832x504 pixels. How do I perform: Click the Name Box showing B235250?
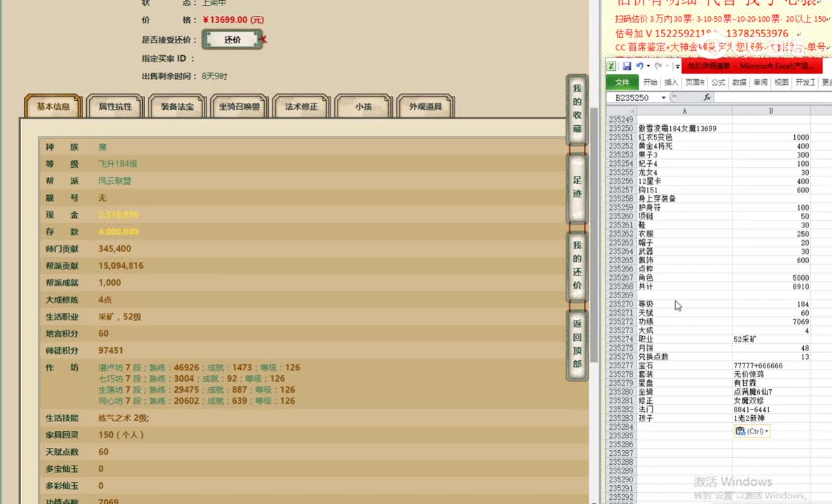click(x=632, y=97)
